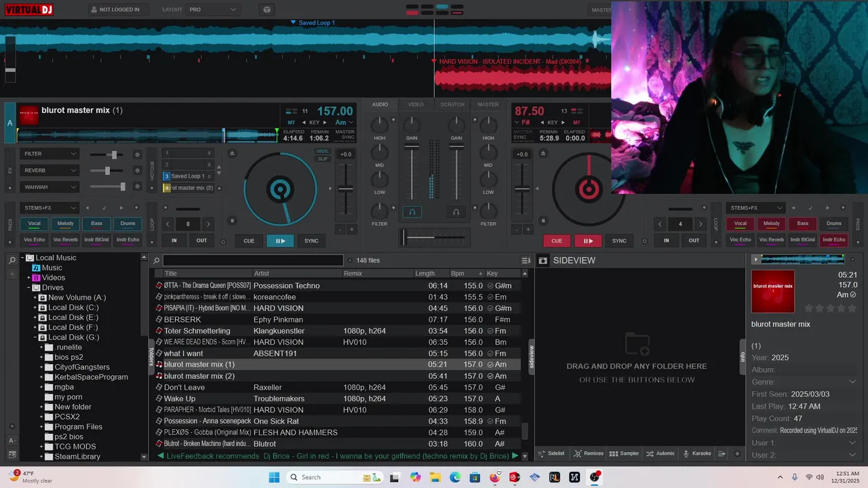Eject track from deck A

[232, 153]
